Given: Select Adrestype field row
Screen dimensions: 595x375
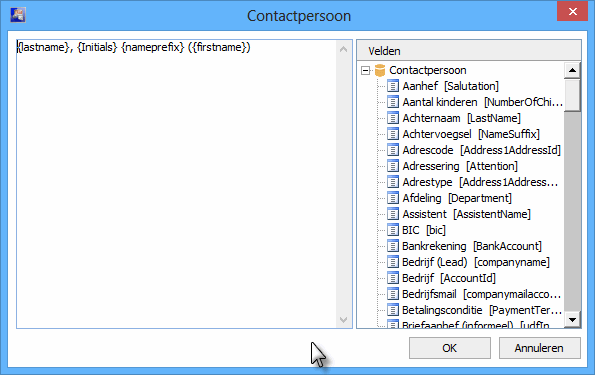Looking at the screenshot, I should pyautogui.click(x=480, y=182).
